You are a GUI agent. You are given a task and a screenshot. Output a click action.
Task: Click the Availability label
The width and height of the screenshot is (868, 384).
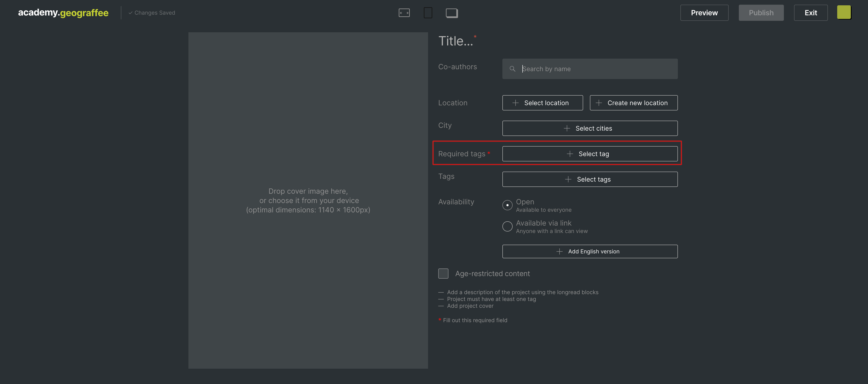(x=456, y=202)
